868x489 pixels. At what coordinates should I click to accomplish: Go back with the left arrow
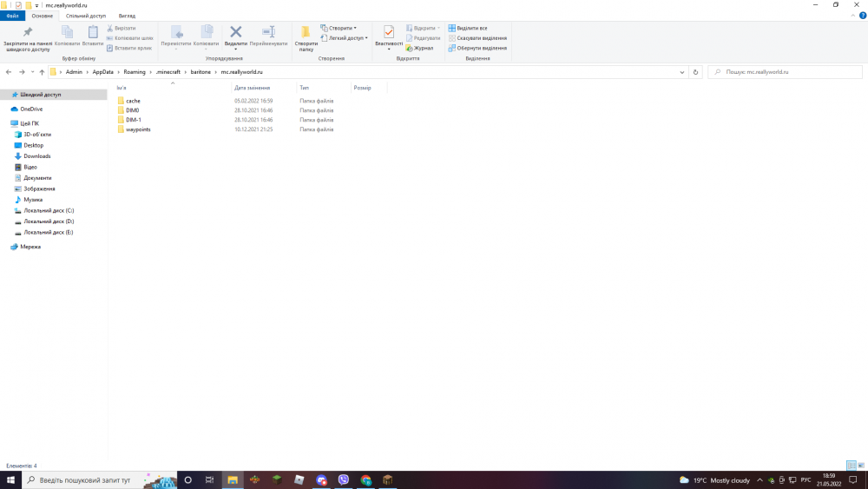9,72
